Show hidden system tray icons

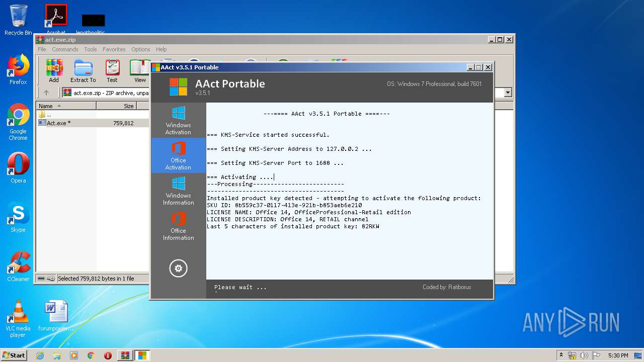tap(561, 355)
